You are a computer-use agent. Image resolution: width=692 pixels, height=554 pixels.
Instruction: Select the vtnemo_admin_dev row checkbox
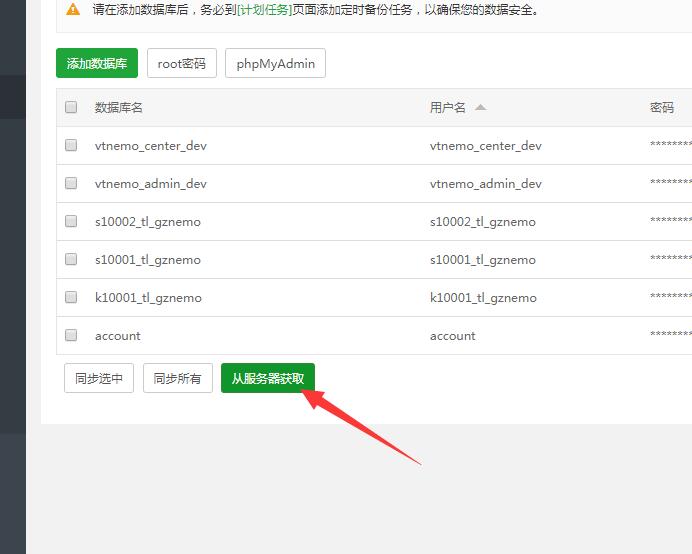tap(71, 183)
